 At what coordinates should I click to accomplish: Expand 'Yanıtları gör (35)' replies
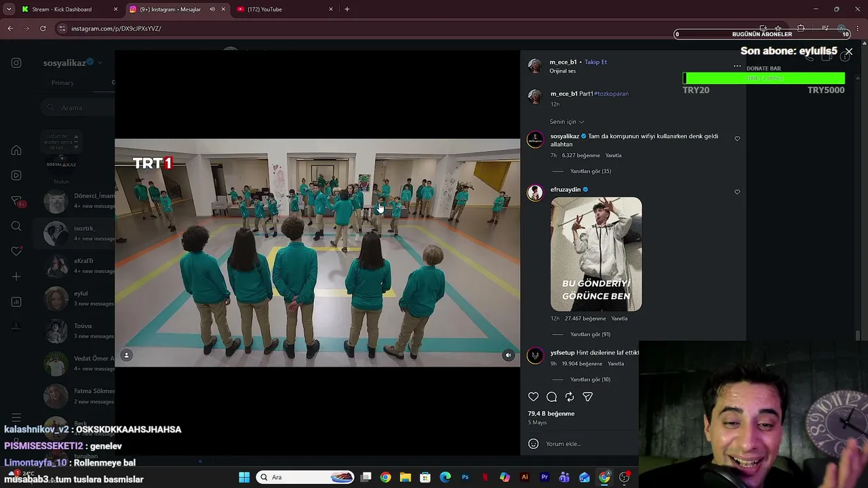(x=591, y=171)
